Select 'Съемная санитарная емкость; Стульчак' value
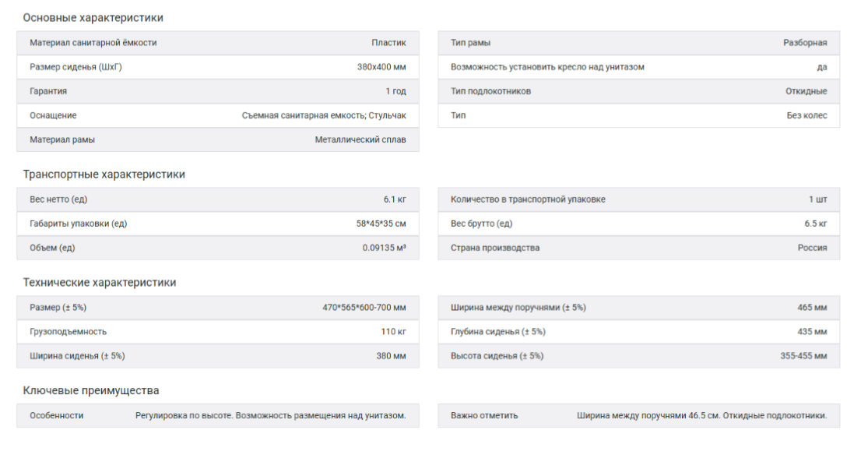This screenshot has height=451, width=868. [324, 115]
